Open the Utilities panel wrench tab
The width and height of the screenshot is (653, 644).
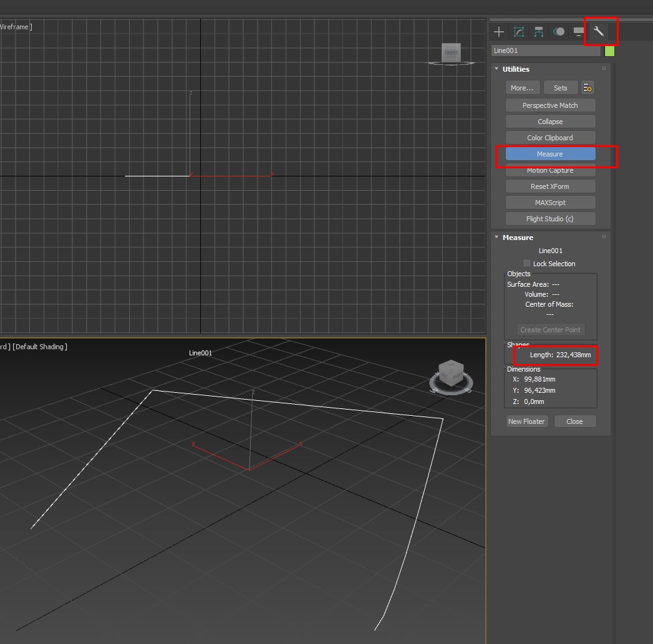click(599, 32)
